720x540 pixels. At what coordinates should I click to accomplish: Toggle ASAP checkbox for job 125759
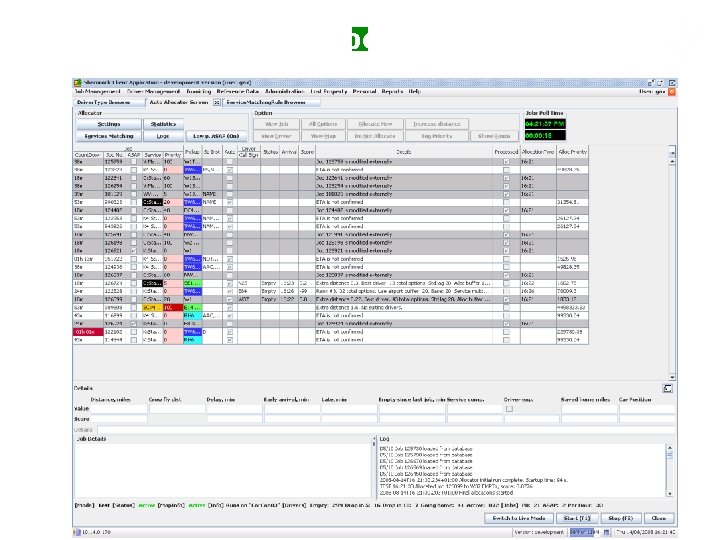(x=134, y=162)
